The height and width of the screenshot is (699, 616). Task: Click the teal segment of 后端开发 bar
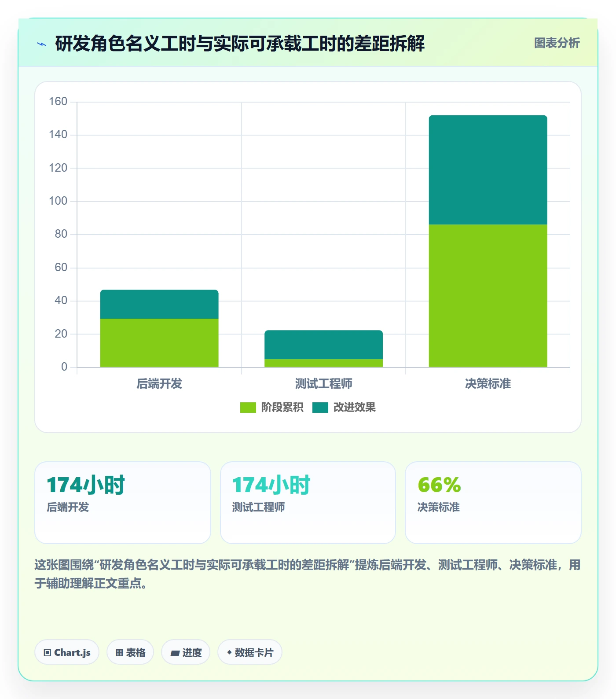point(159,304)
